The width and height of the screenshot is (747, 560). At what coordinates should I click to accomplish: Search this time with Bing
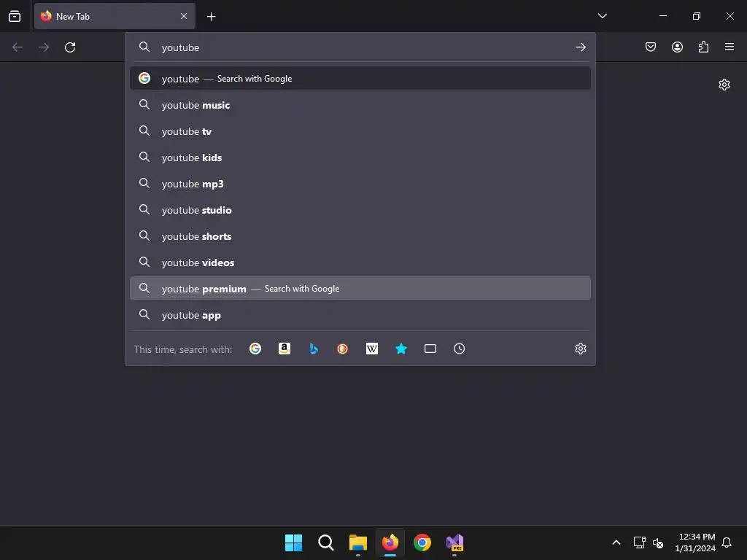314,349
